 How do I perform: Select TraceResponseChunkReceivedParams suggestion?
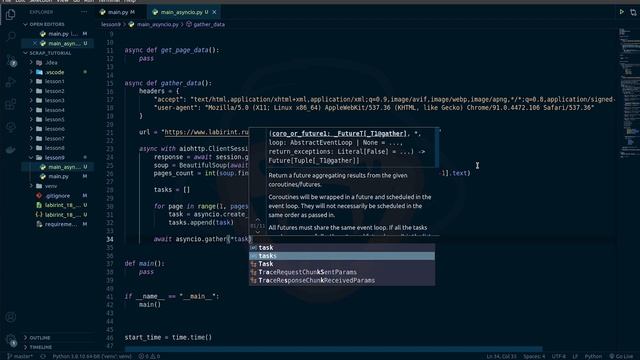point(342,280)
